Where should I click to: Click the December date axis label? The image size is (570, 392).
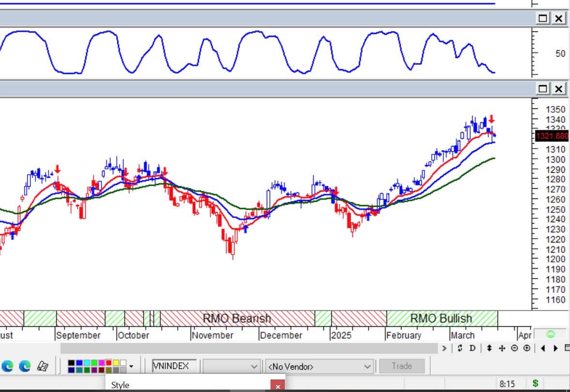point(281,335)
